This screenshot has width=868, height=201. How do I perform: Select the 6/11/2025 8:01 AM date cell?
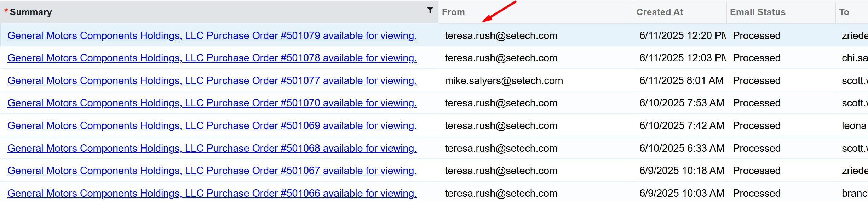[x=681, y=80]
